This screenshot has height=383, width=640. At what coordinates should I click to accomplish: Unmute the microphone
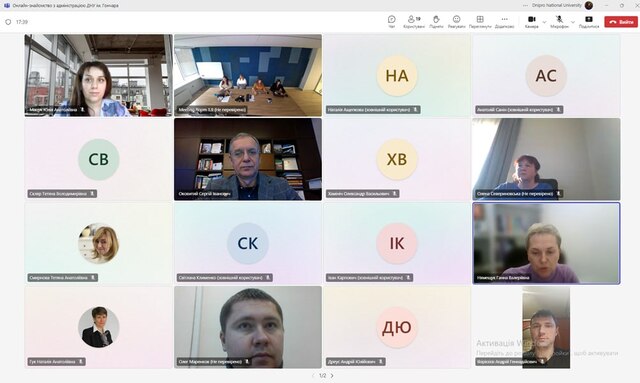click(559, 22)
